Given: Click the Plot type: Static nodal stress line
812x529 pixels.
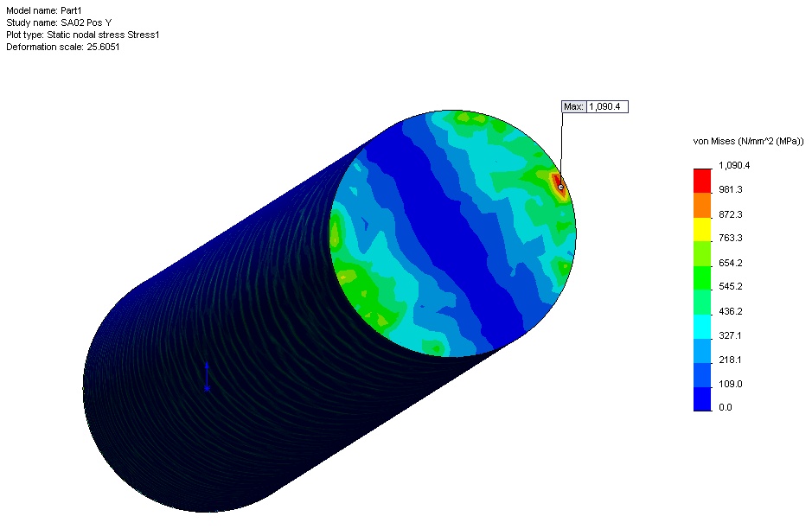Looking at the screenshot, I should pyautogui.click(x=83, y=35).
